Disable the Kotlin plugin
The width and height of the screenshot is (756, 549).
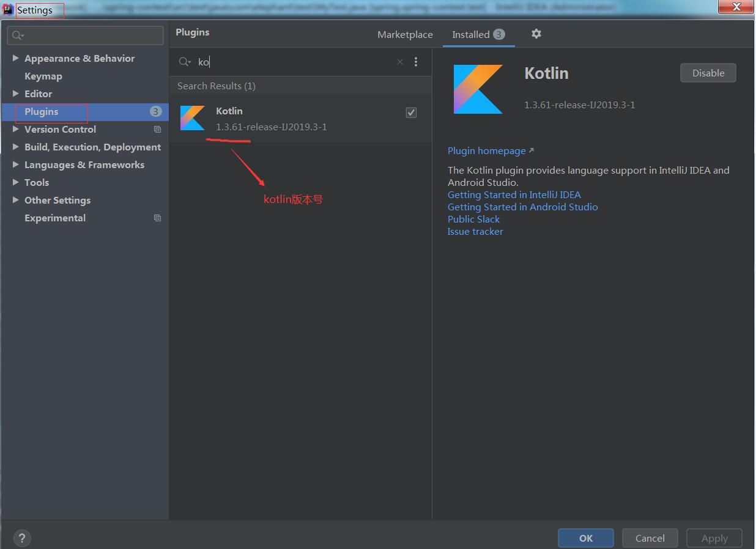[x=708, y=73]
